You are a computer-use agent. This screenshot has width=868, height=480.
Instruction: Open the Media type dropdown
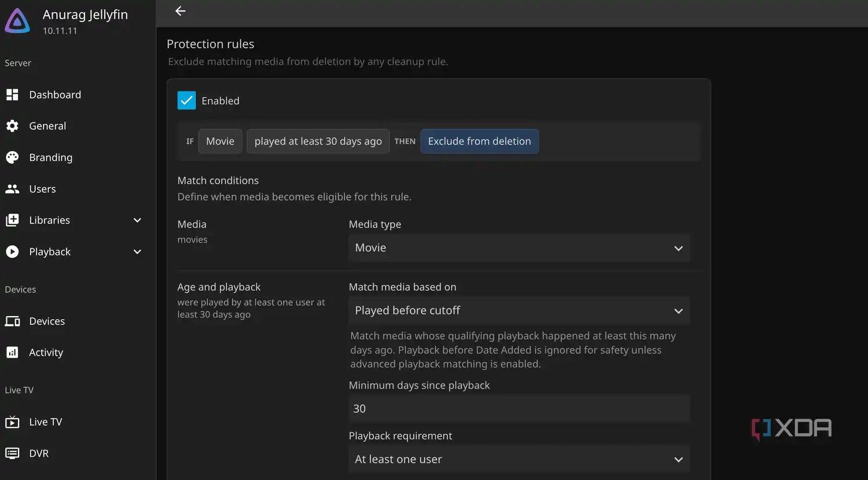[519, 248]
